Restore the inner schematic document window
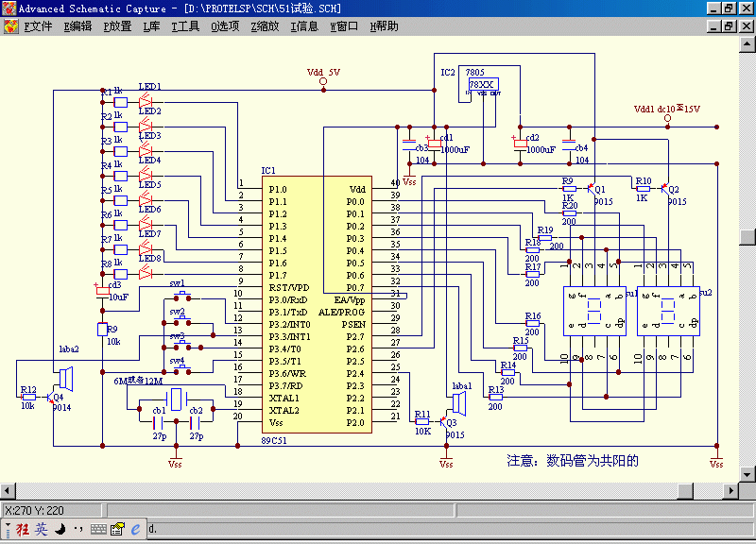The height and width of the screenshot is (544, 756). [x=728, y=26]
